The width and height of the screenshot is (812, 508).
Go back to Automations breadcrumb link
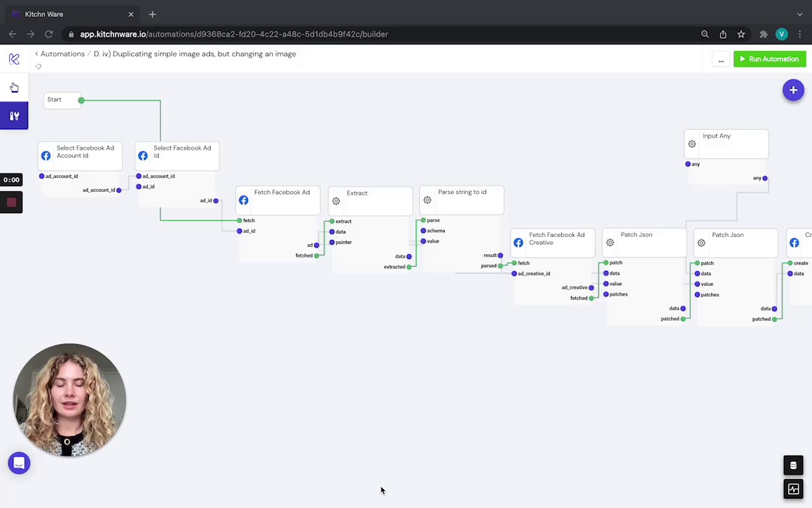(62, 54)
